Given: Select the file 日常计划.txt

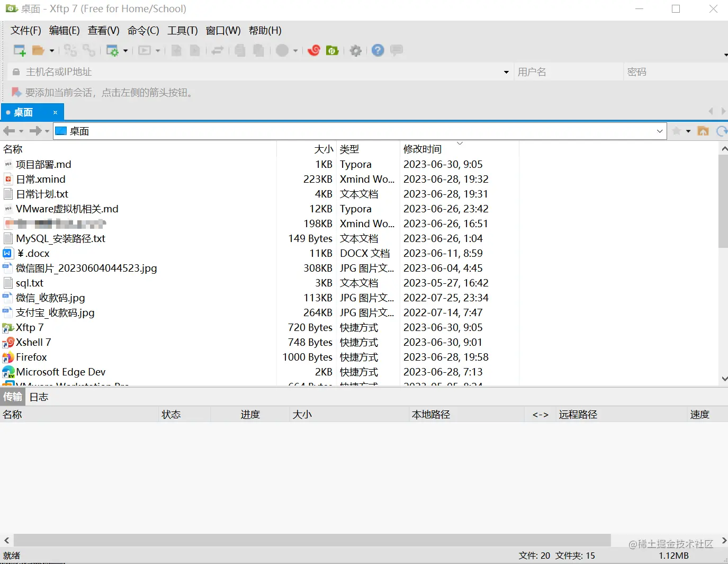Looking at the screenshot, I should tap(42, 194).
